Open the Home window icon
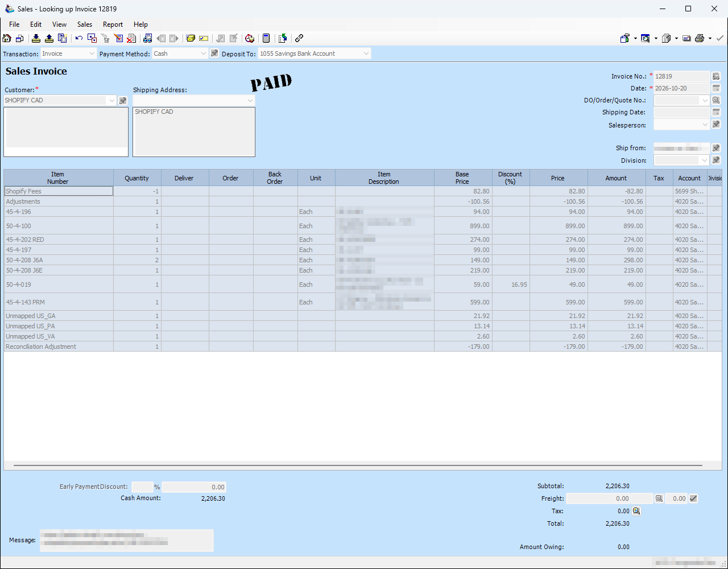This screenshot has width=728, height=569. click(7, 38)
